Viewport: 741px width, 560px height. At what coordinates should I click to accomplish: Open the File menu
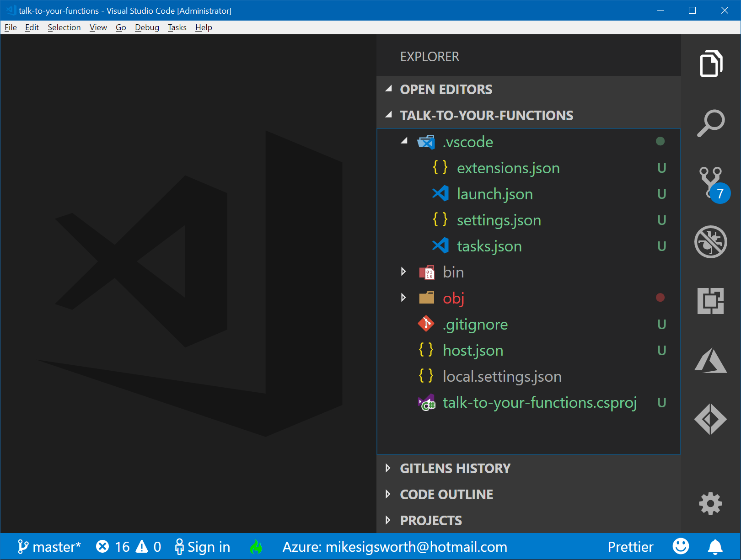11,27
